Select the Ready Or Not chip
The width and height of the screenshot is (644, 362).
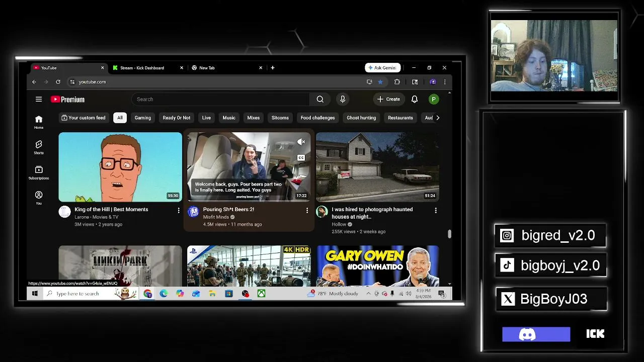coord(177,118)
